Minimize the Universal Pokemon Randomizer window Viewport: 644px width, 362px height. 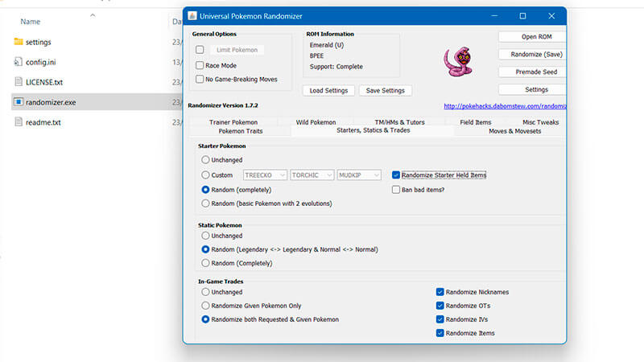(494, 16)
